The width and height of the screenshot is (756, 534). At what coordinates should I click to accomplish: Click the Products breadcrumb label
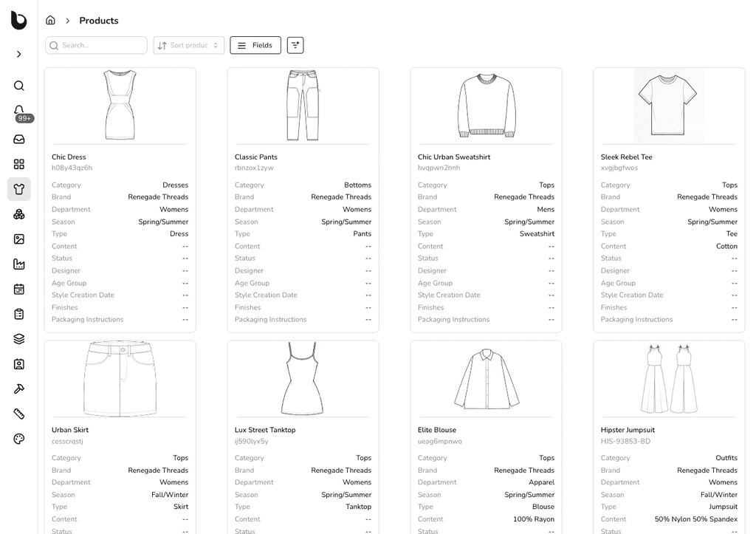click(98, 21)
